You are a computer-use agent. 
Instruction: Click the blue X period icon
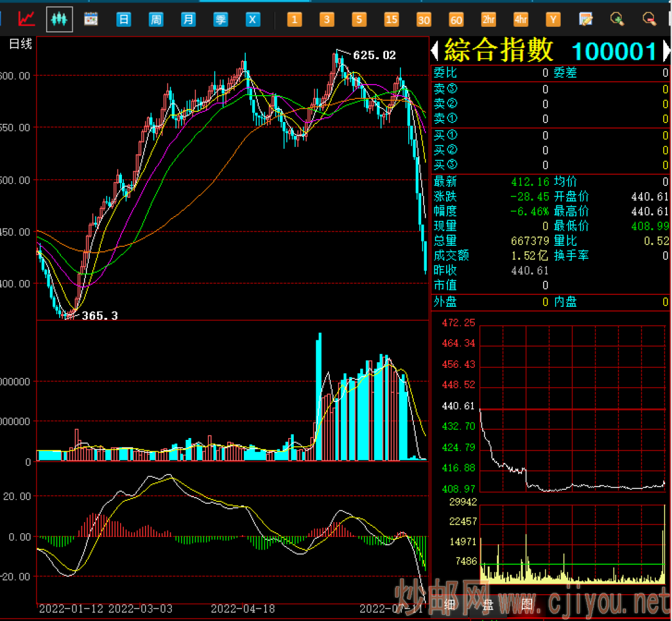[253, 19]
